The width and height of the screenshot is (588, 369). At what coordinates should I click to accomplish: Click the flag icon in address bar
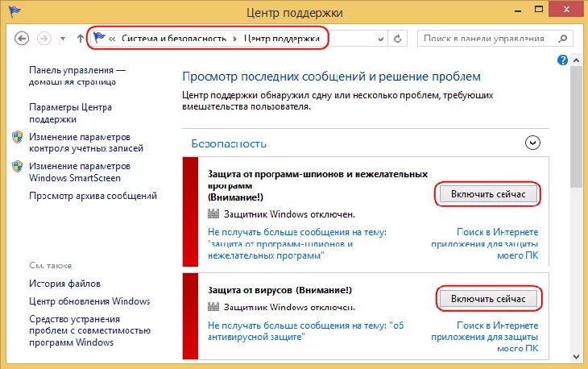99,38
